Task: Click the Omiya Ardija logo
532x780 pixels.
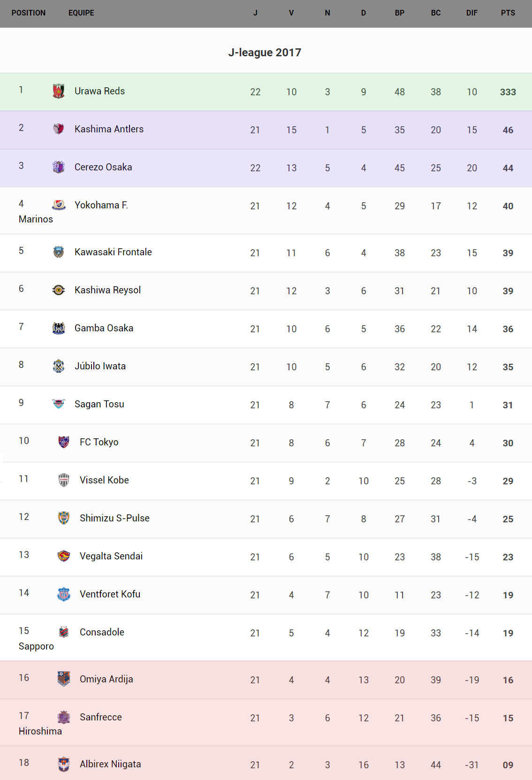Action: pyautogui.click(x=64, y=679)
